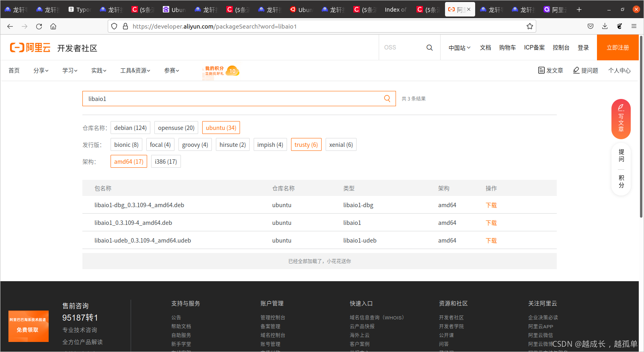This screenshot has width=644, height=352.
Task: Expand the 学习 dropdown menu
Action: click(x=70, y=70)
